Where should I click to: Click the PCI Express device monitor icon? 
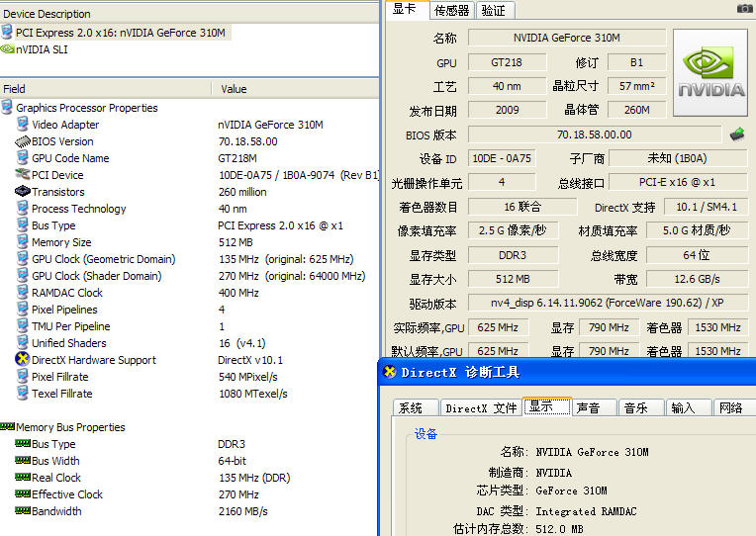tap(7, 33)
